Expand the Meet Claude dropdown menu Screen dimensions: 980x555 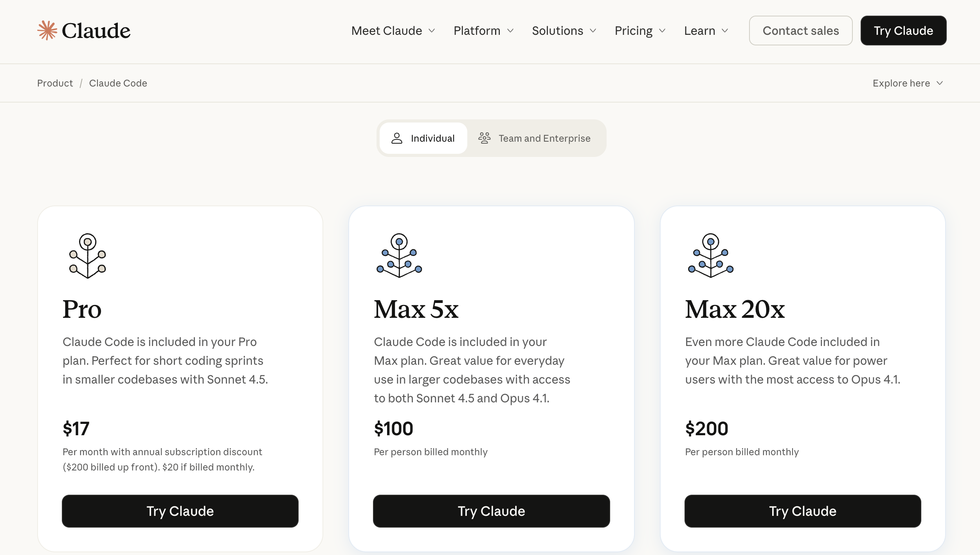pos(393,31)
